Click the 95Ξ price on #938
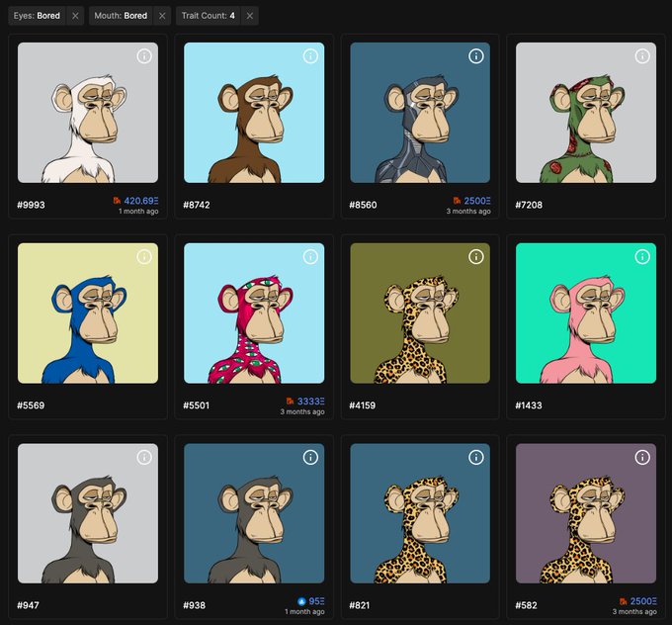Screen dimensions: 672x625 pos(316,601)
